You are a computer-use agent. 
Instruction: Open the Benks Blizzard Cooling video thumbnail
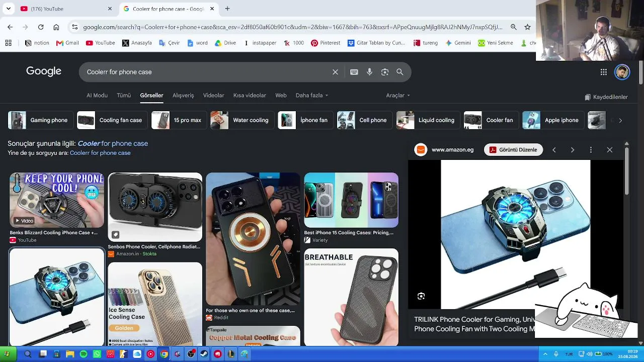coord(57,200)
